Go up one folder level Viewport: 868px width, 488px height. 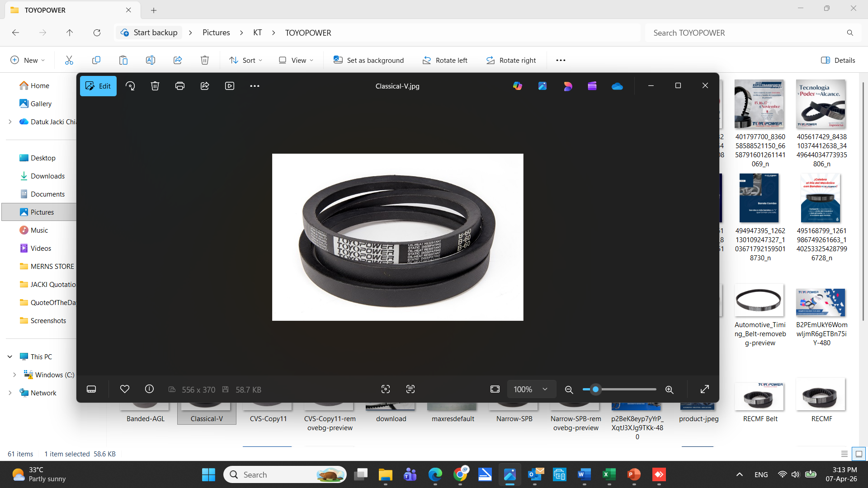point(70,33)
